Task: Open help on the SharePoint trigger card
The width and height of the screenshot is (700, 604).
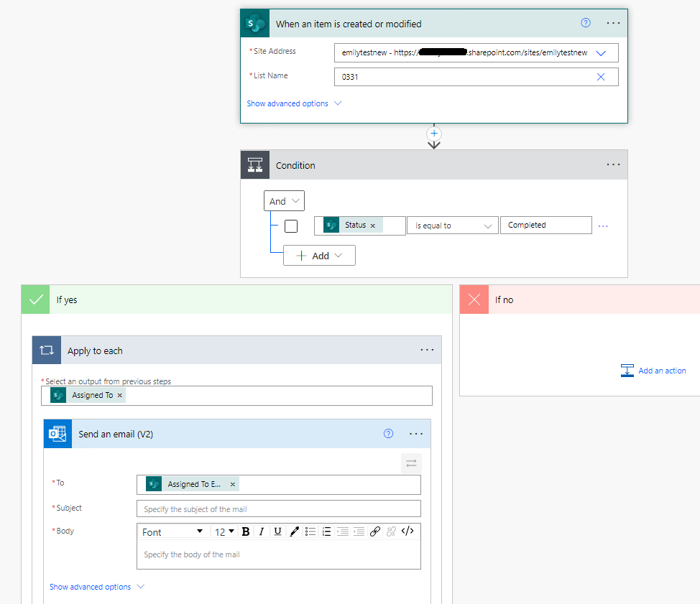Action: (x=585, y=22)
